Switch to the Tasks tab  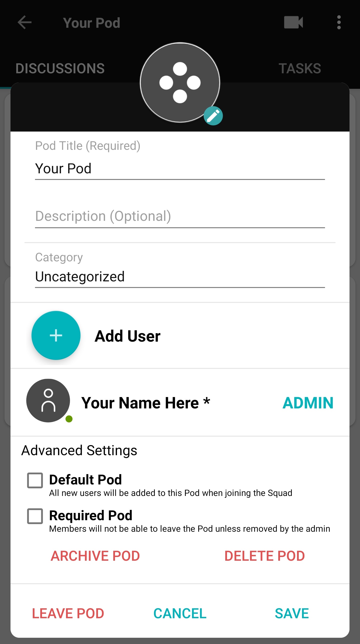click(x=300, y=68)
